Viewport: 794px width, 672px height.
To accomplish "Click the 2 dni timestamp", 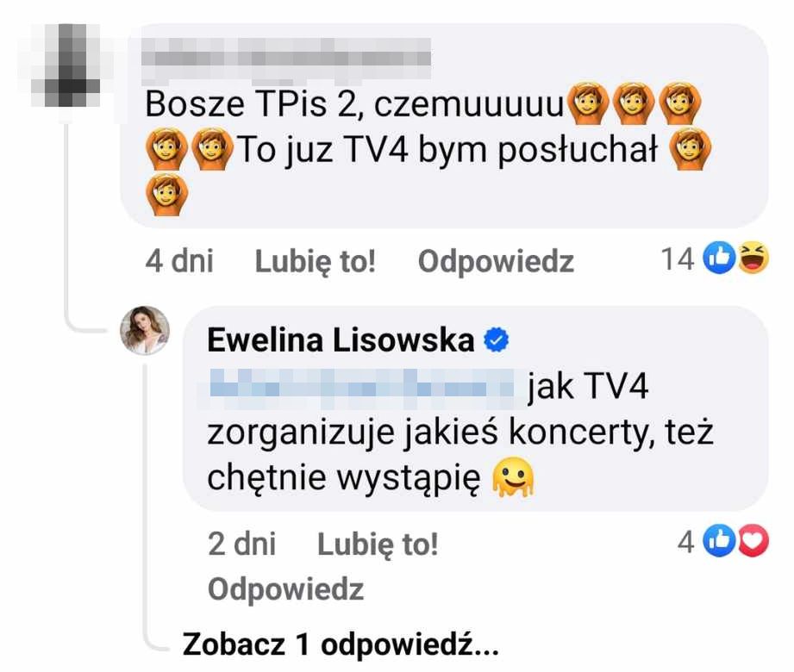I will (241, 544).
